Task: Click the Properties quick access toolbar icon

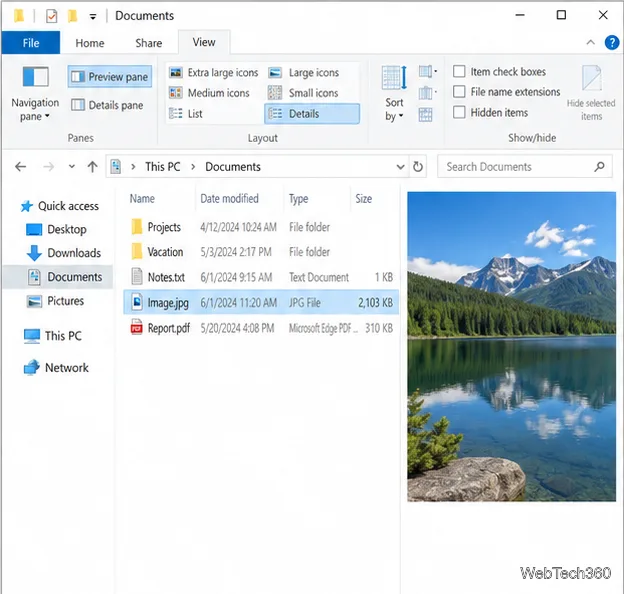Action: 51,16
